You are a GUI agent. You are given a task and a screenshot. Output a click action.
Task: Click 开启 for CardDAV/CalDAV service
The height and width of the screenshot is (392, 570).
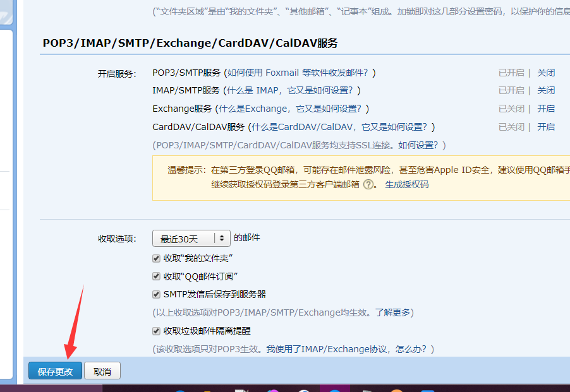click(546, 127)
